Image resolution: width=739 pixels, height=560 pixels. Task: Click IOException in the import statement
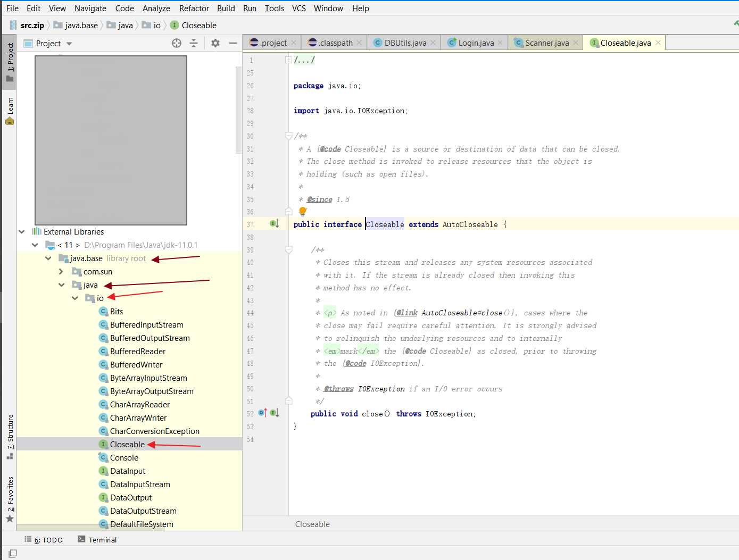click(381, 111)
